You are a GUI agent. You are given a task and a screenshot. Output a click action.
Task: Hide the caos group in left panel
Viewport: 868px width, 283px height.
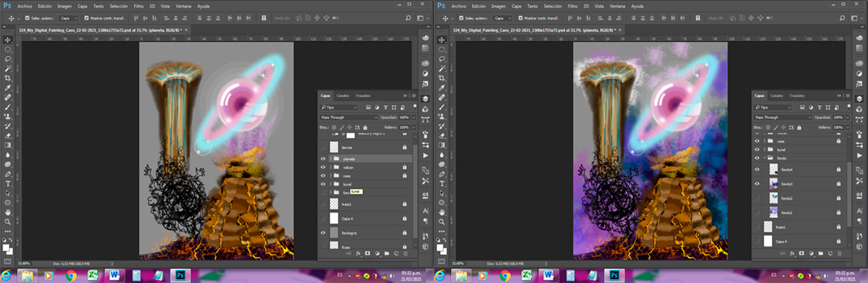(322, 176)
